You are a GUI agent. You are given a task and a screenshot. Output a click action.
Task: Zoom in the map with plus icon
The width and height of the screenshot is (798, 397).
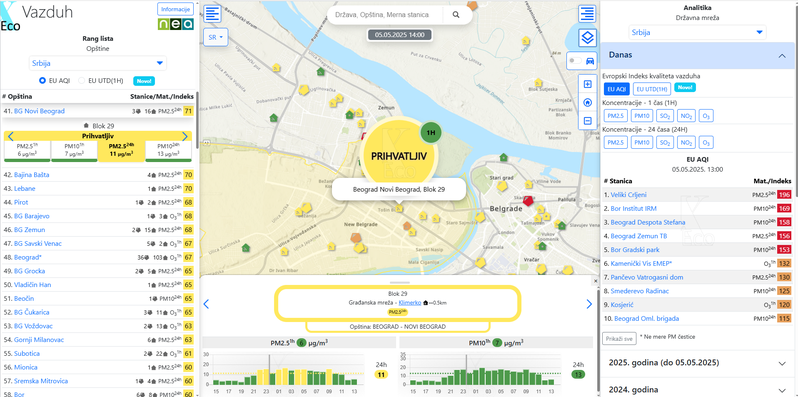[x=587, y=84]
